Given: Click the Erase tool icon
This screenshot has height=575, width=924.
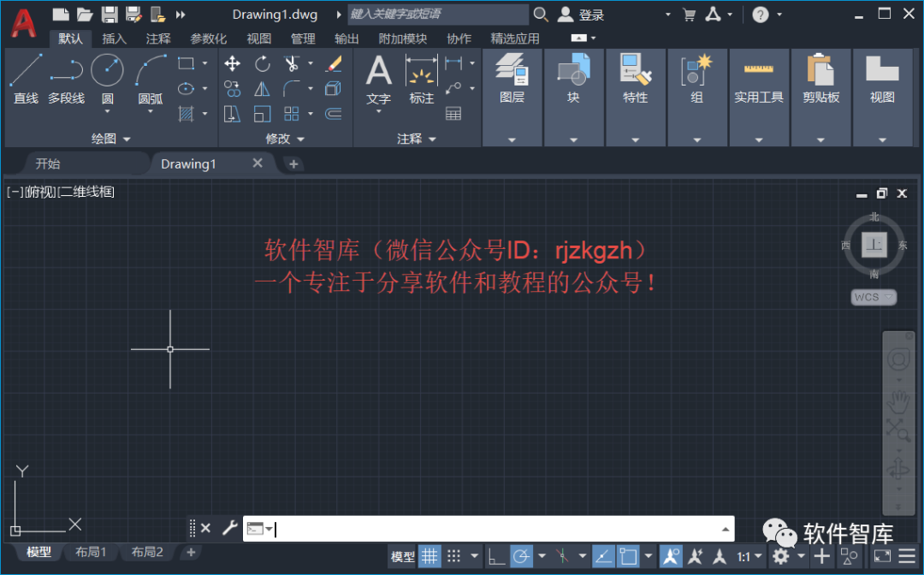Looking at the screenshot, I should [x=334, y=63].
